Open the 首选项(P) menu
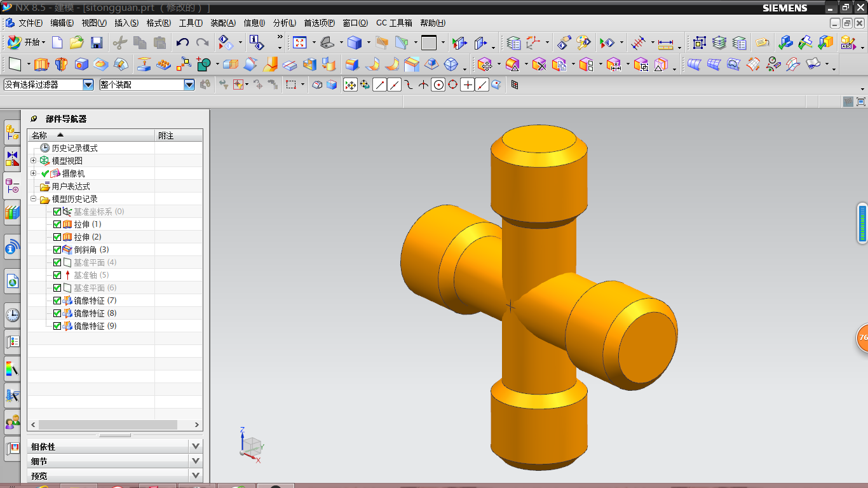The height and width of the screenshot is (488, 868). (x=319, y=23)
